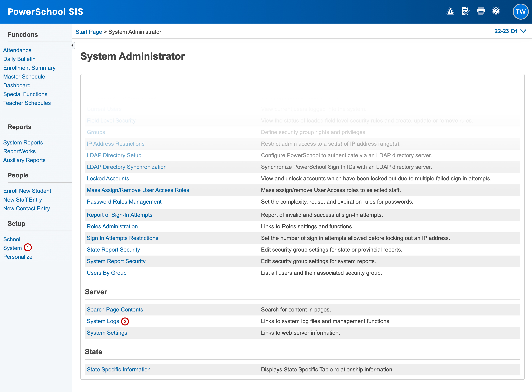Open LDAP Directory Setup
The width and height of the screenshot is (532, 392).
[114, 155]
